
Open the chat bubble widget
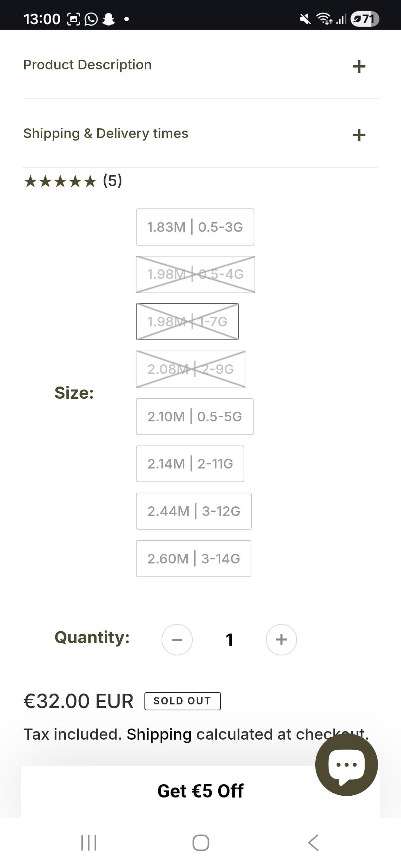coord(346,764)
